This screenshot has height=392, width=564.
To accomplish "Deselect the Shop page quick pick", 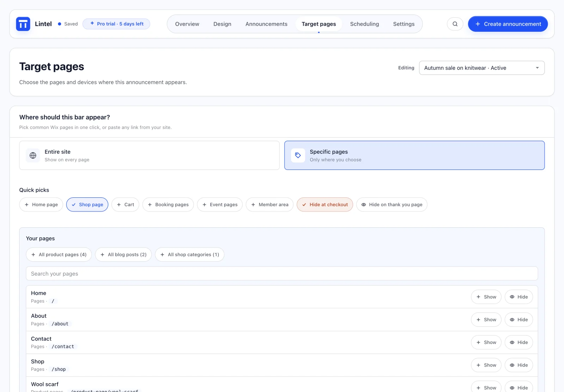I will pyautogui.click(x=87, y=204).
